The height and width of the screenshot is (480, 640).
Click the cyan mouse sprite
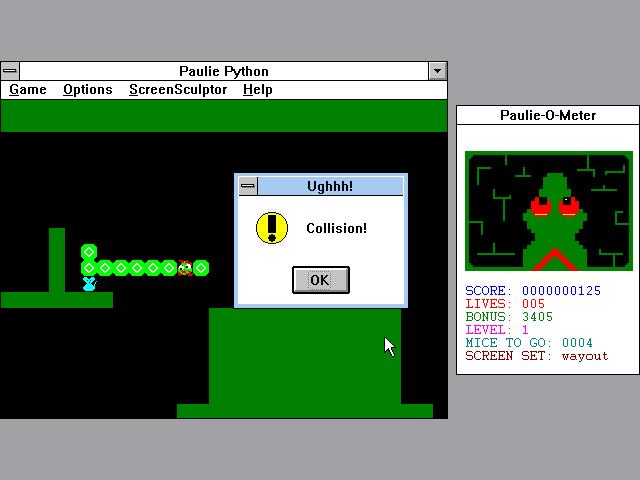[89, 284]
